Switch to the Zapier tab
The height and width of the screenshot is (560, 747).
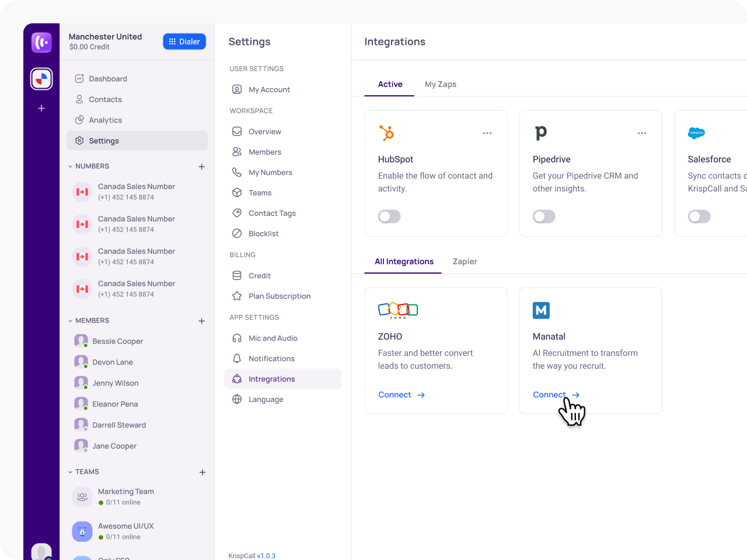coord(465,262)
